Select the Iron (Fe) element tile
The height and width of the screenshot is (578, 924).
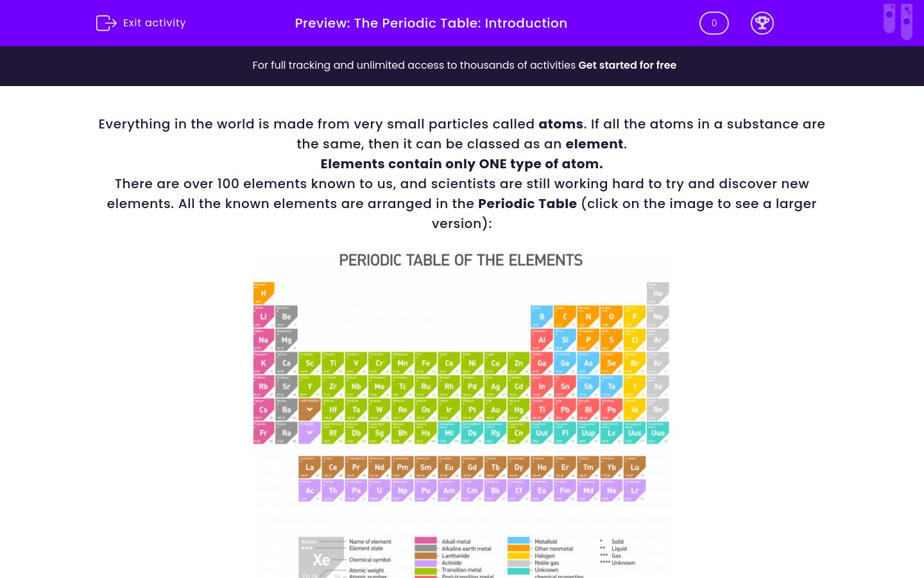[x=425, y=363]
